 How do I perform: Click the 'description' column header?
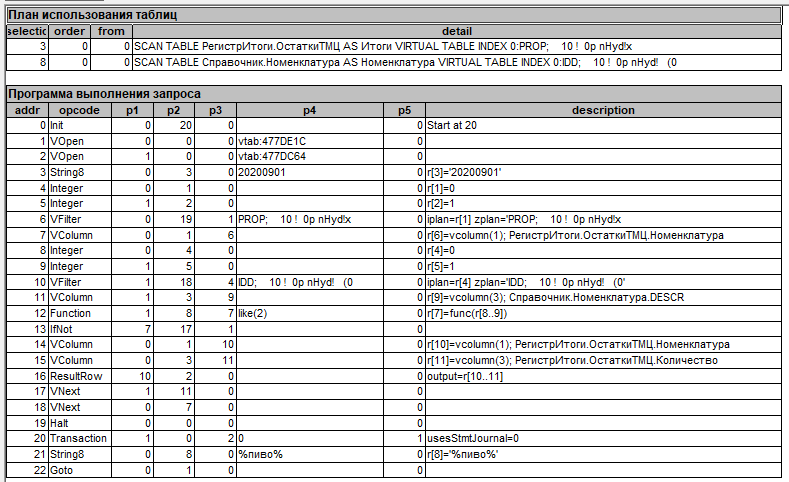tap(603, 110)
